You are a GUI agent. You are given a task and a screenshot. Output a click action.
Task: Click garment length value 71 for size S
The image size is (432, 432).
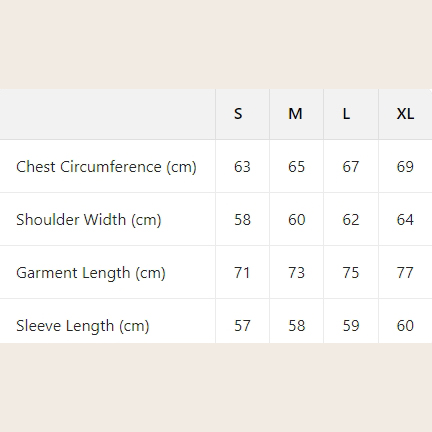coord(242,273)
